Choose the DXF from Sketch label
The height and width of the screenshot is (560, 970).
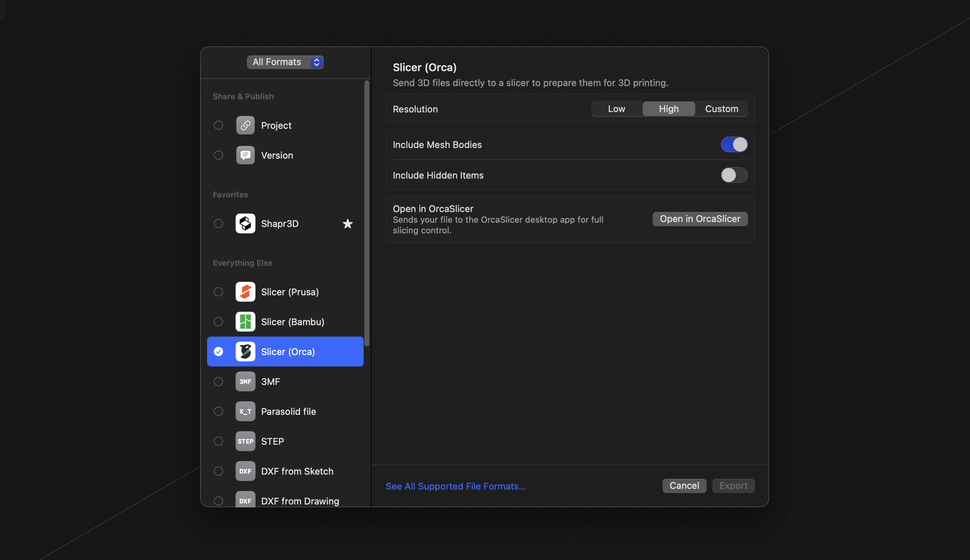(x=297, y=471)
